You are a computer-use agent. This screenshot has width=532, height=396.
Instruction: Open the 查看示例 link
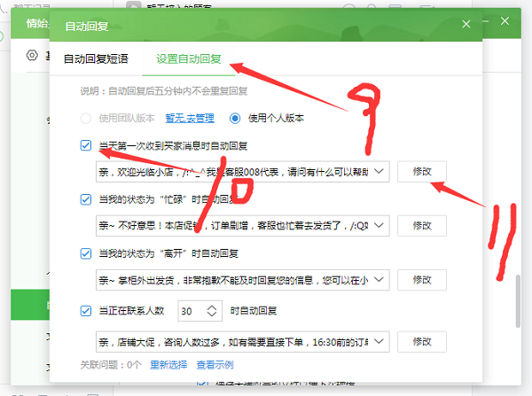215,365
